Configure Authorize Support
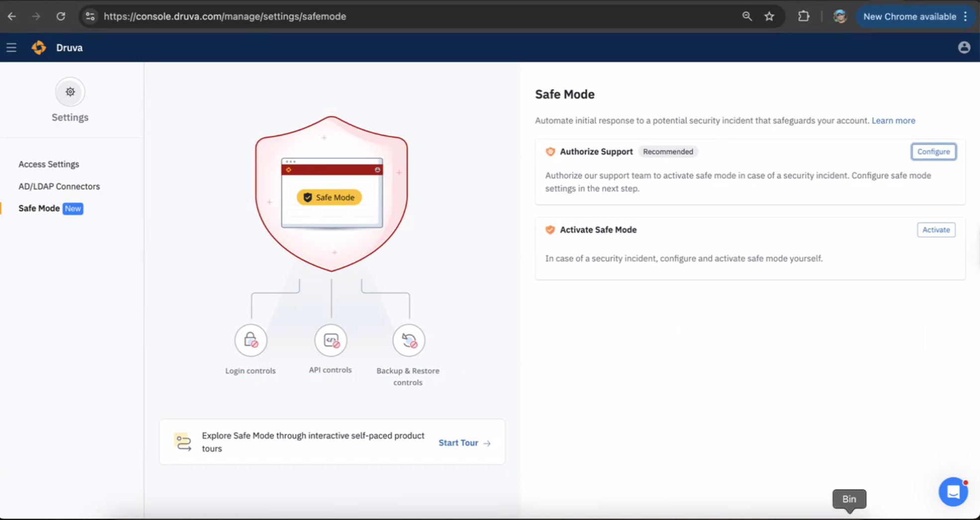The height and width of the screenshot is (520, 980). pyautogui.click(x=933, y=151)
